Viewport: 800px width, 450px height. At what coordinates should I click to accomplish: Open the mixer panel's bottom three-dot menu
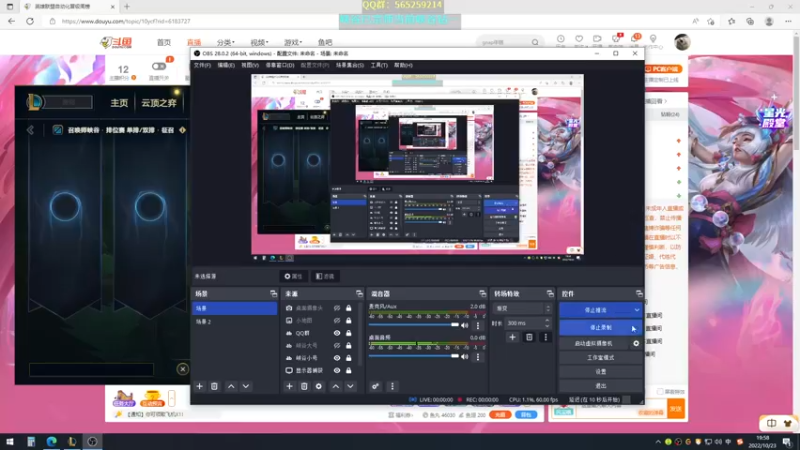392,386
